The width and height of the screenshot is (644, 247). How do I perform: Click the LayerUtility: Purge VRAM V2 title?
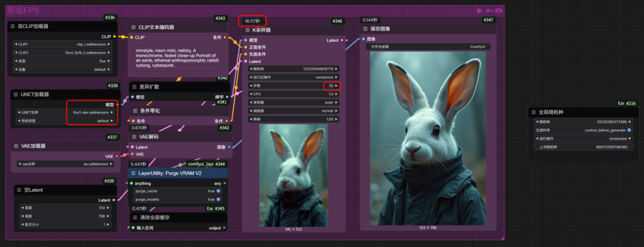coord(170,173)
